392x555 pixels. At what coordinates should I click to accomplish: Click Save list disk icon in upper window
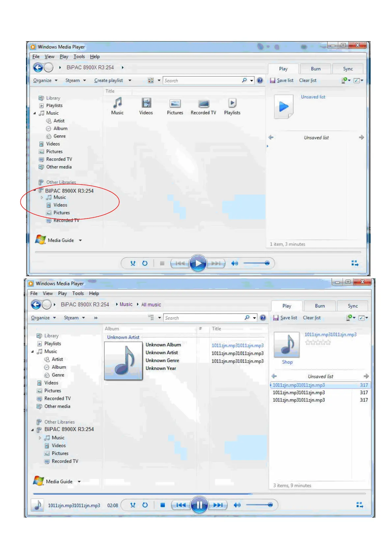[x=272, y=80]
